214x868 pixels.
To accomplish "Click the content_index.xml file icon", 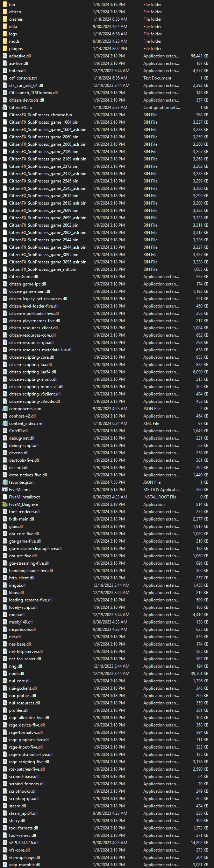I will pyautogui.click(x=5, y=423).
